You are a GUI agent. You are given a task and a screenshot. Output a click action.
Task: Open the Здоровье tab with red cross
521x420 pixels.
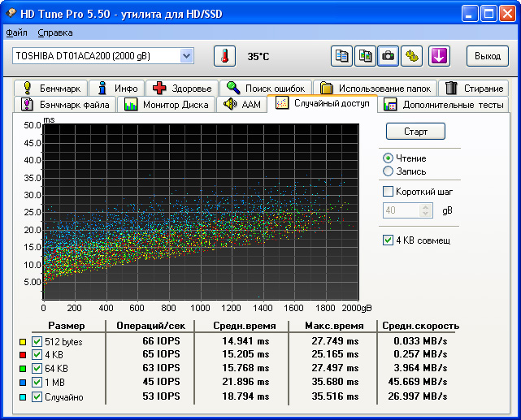(x=182, y=88)
